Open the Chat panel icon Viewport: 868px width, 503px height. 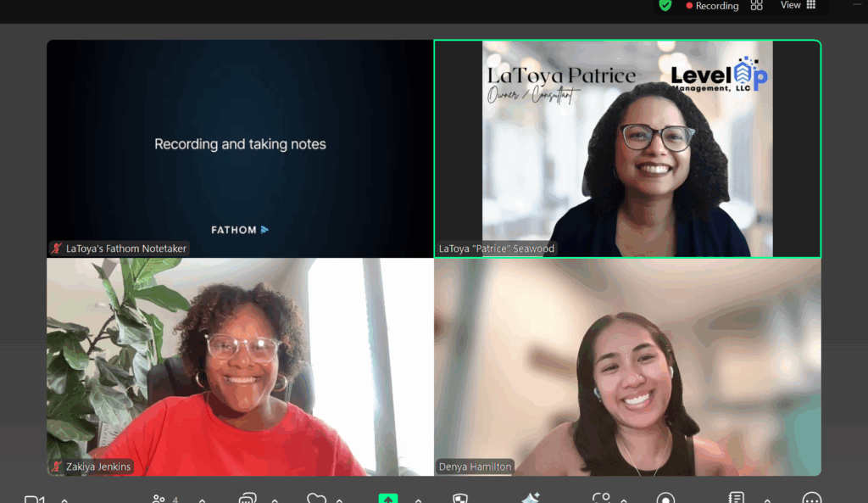(x=247, y=499)
